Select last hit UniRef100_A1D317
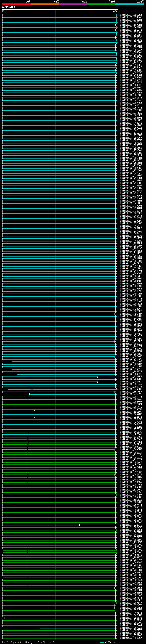 131,638
